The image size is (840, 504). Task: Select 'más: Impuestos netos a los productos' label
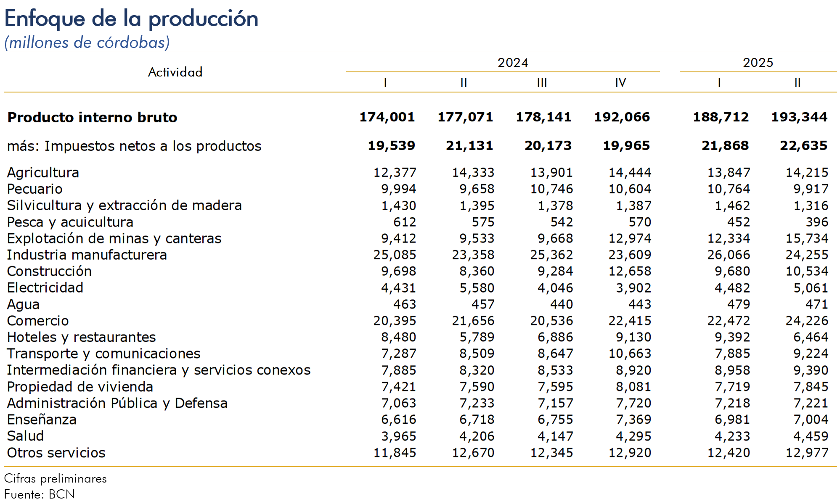click(134, 146)
